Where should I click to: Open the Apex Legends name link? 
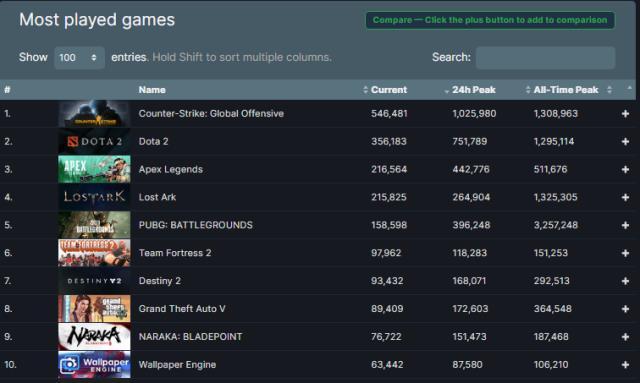point(171,169)
